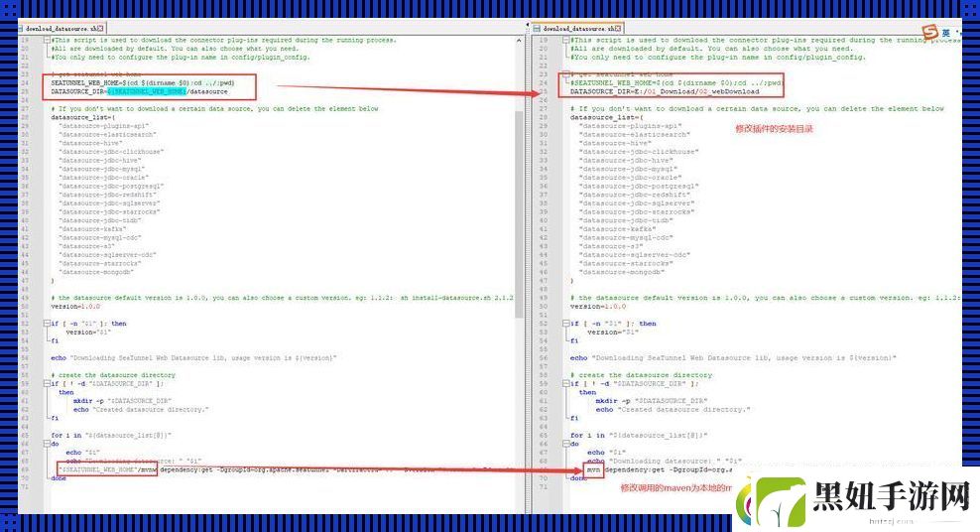The image size is (980, 532).
Task: Select download_datasource.sh tab in left pane
Action: (x=61, y=28)
